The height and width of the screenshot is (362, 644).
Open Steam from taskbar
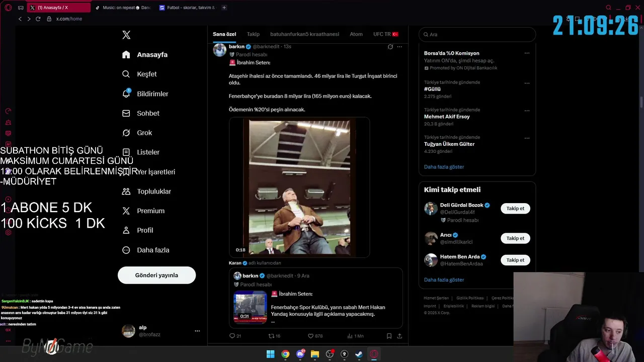pos(359,354)
